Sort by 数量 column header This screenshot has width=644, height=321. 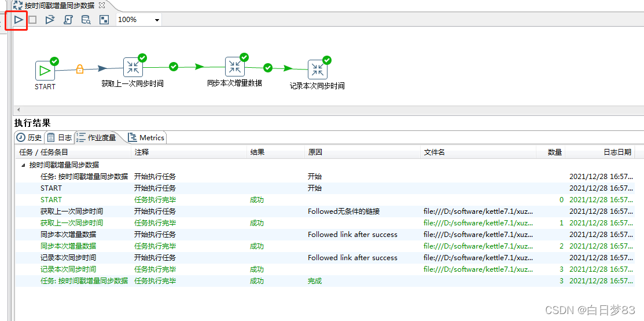[x=551, y=152]
